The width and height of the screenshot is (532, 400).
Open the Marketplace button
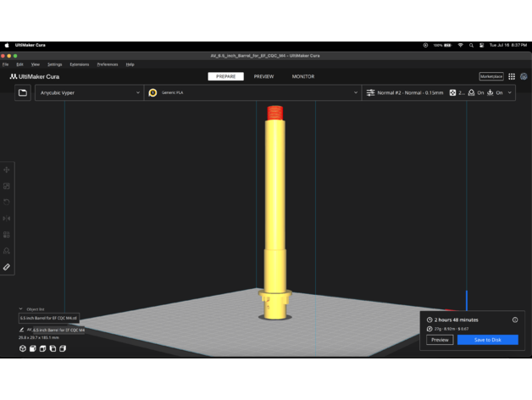pos(491,76)
